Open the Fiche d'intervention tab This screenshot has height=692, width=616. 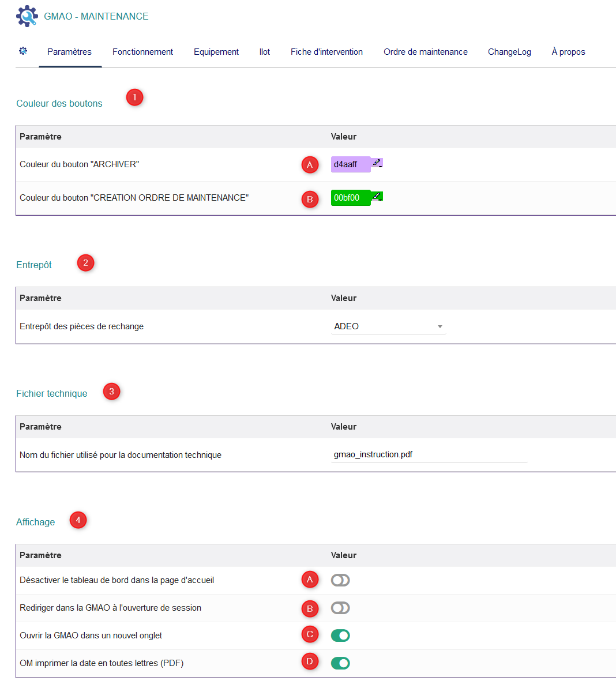(326, 52)
